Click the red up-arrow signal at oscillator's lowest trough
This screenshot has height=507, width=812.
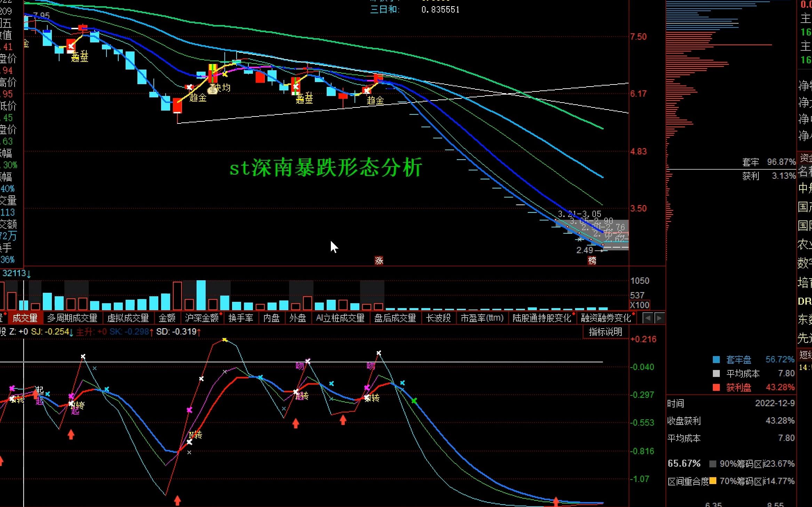click(177, 501)
